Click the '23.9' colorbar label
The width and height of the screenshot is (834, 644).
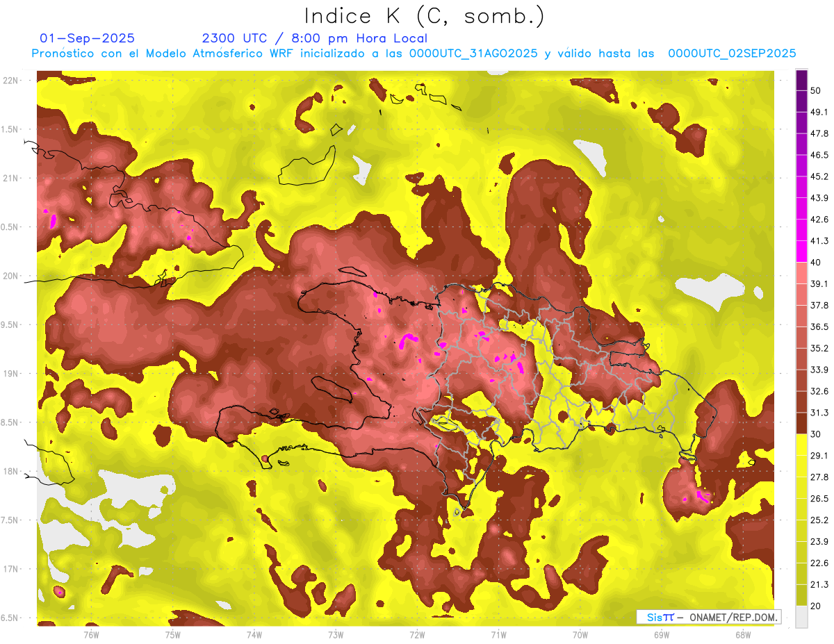pos(819,541)
